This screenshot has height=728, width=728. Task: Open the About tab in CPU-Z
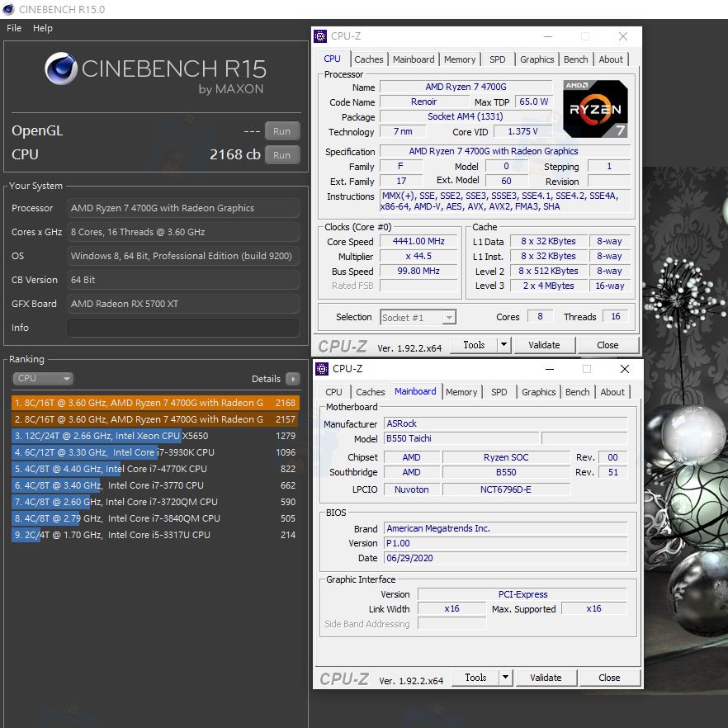click(x=611, y=59)
